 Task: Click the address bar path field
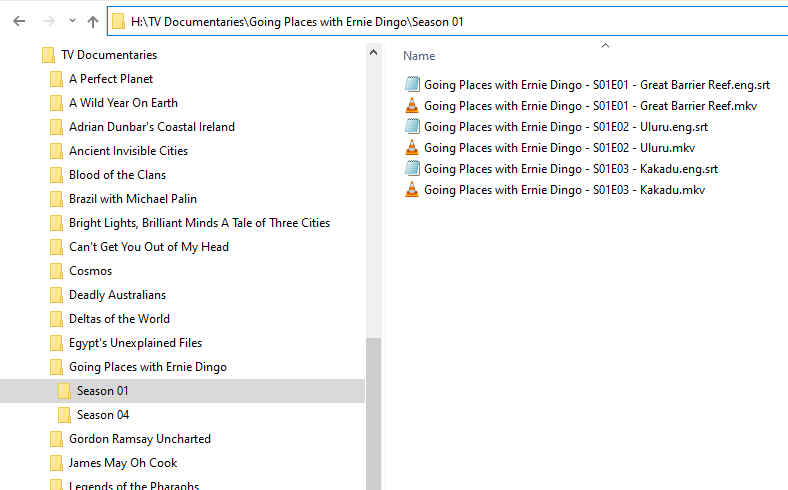(x=447, y=22)
